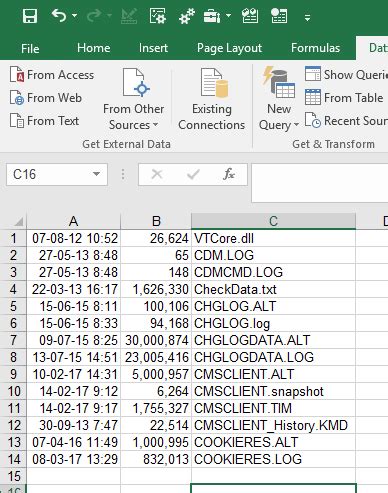Click the Insert Function fx icon
The width and height of the screenshot is (388, 493).
tap(229, 174)
